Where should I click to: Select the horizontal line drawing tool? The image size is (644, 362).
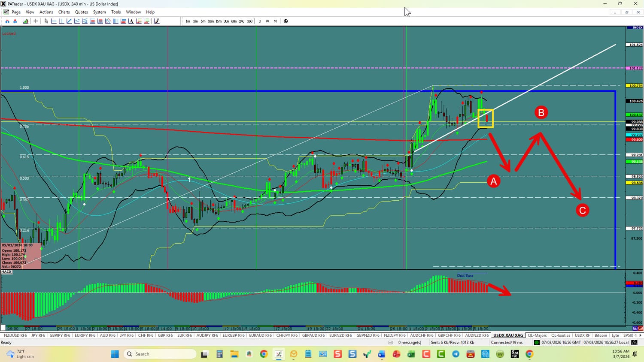click(x=54, y=21)
